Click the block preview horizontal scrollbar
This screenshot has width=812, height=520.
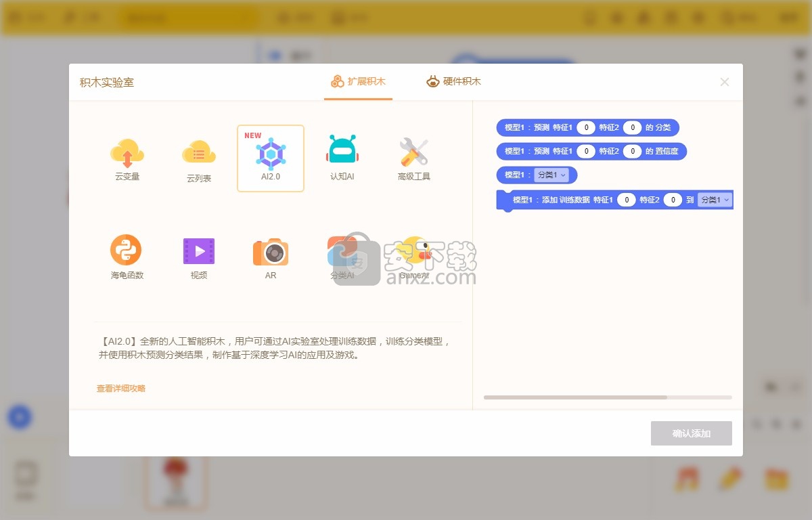(x=575, y=397)
